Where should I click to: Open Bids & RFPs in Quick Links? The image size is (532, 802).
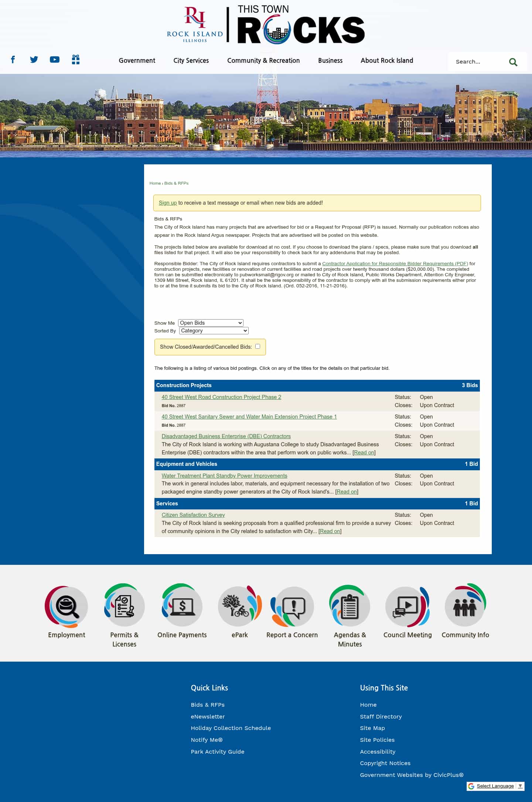tap(208, 705)
